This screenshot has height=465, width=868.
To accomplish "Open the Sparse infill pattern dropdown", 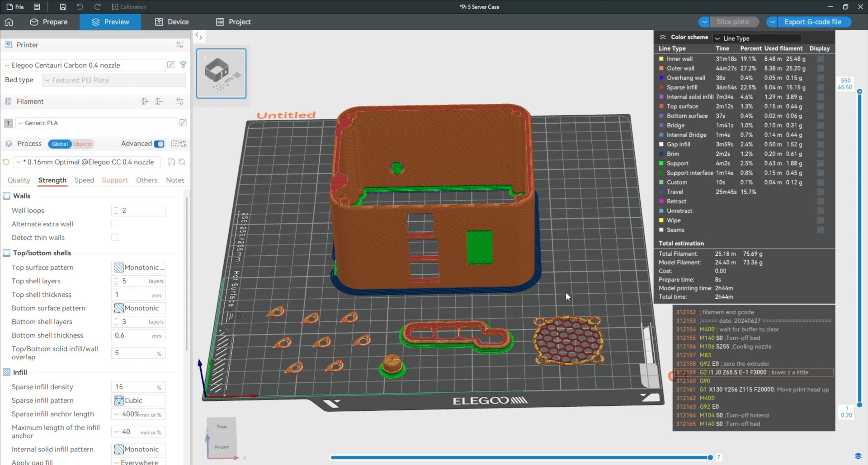I will click(x=138, y=400).
